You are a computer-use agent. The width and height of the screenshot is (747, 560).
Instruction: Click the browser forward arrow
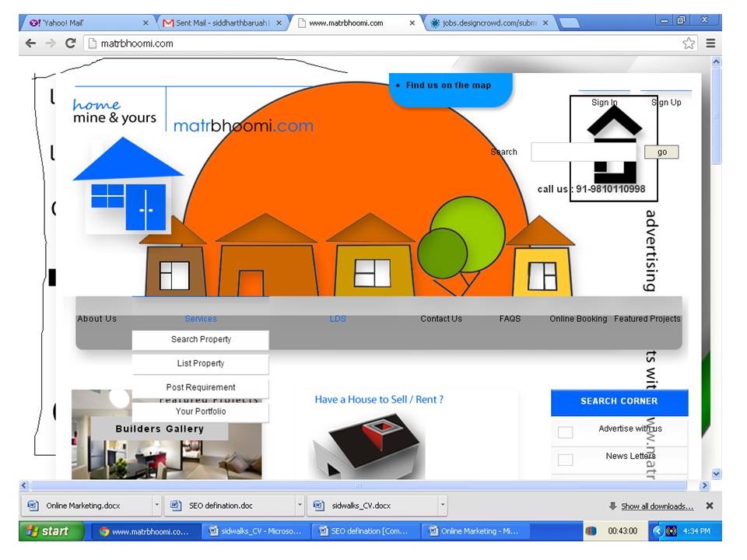(51, 44)
